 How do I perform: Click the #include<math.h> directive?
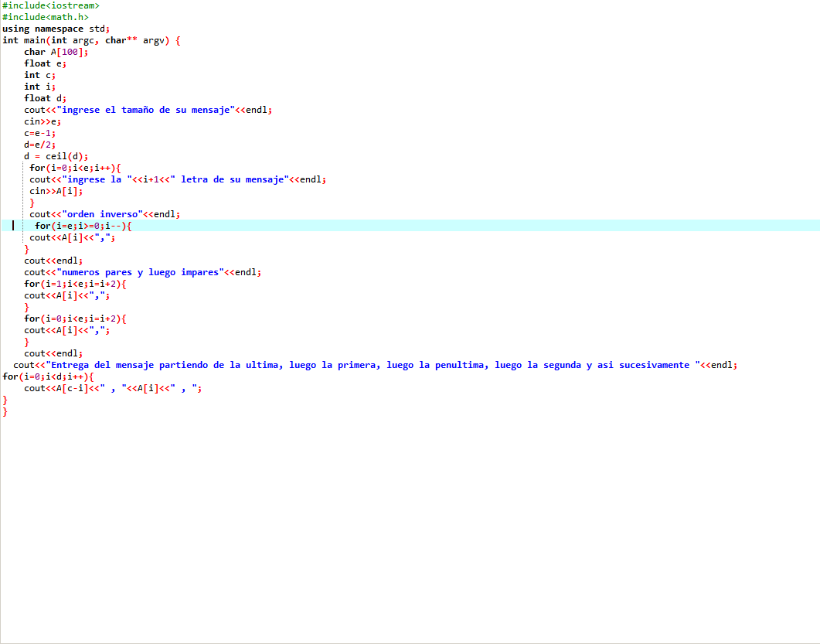click(x=45, y=17)
